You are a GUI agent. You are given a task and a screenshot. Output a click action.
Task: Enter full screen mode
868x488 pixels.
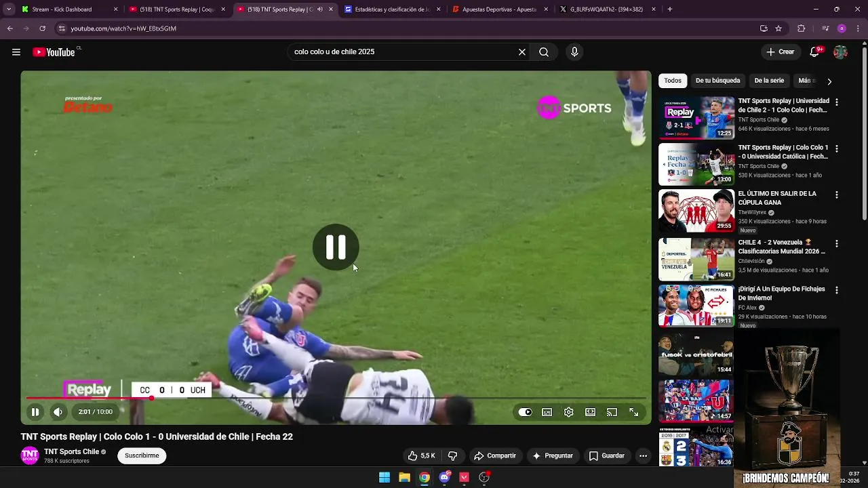click(634, 412)
